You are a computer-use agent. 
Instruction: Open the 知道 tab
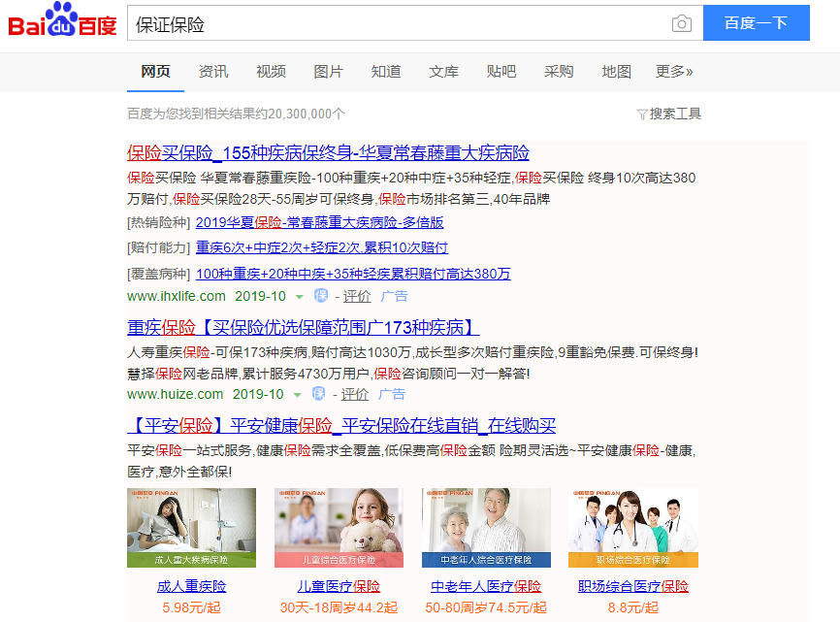click(x=386, y=72)
